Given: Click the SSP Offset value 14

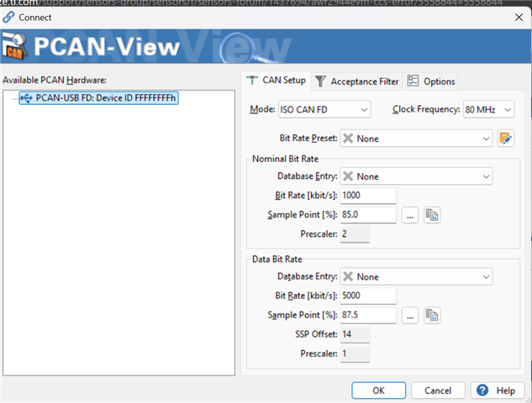Looking at the screenshot, I should click(355, 334).
